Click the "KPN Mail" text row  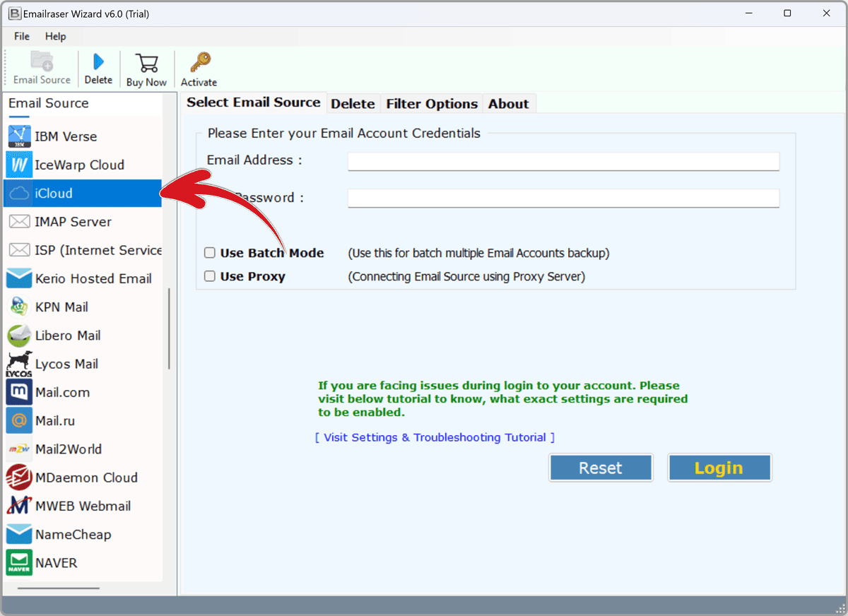(61, 307)
